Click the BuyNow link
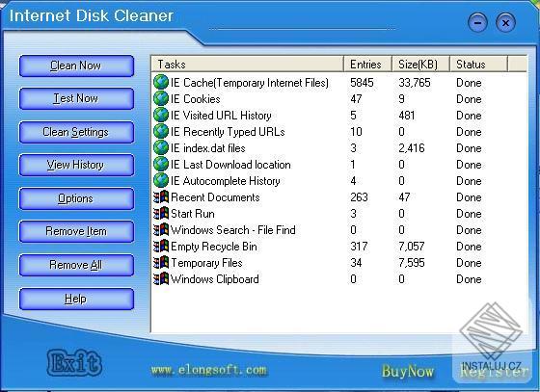Screen dimensions: 540x392 [408, 372]
